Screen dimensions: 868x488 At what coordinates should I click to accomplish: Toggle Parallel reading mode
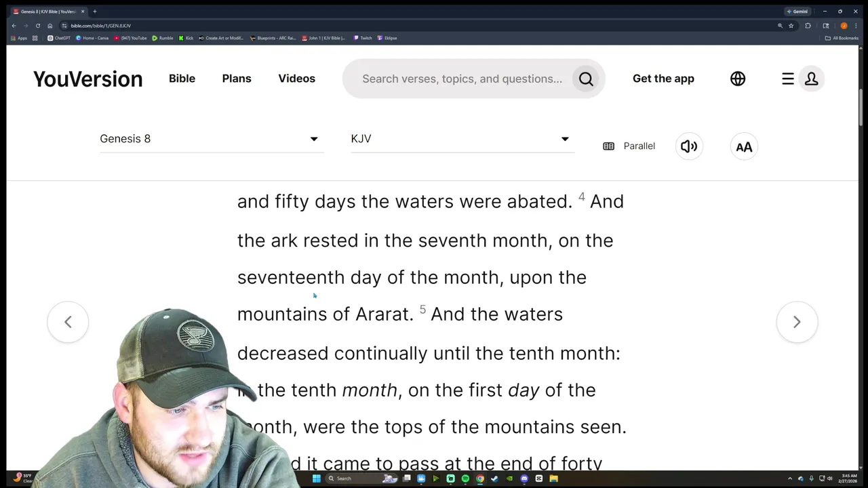coord(629,146)
